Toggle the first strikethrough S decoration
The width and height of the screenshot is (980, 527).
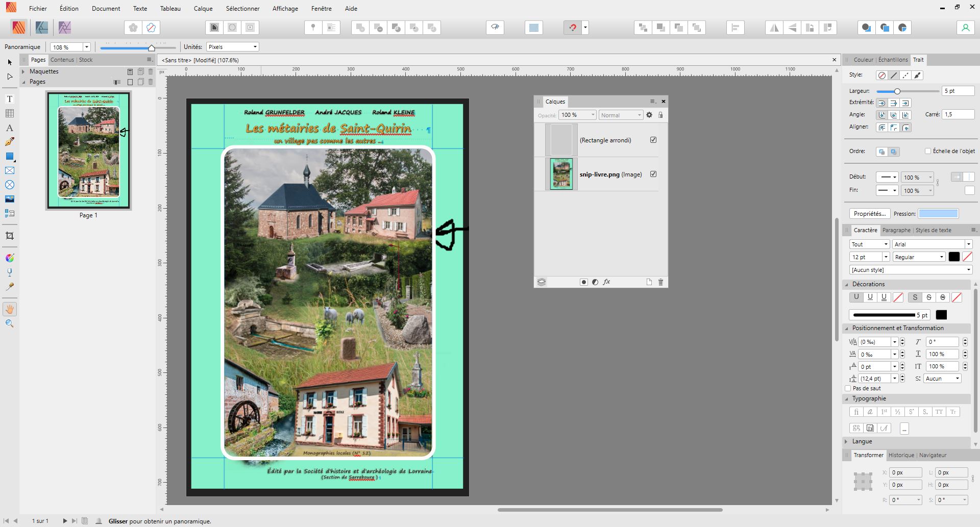915,297
